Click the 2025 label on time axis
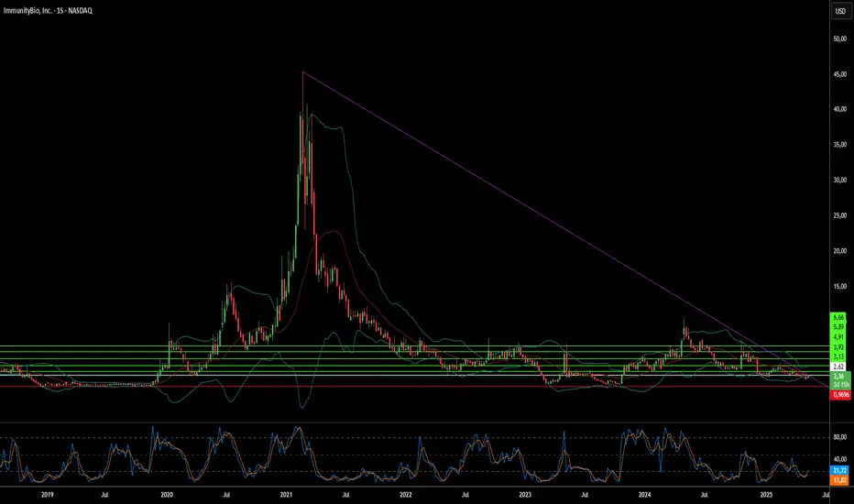 pyautogui.click(x=766, y=495)
